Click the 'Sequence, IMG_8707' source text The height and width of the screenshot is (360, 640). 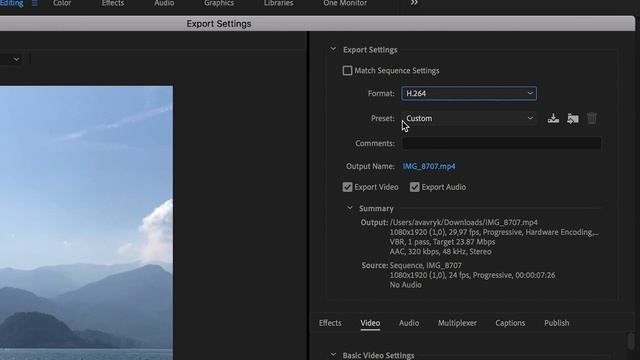click(426, 265)
